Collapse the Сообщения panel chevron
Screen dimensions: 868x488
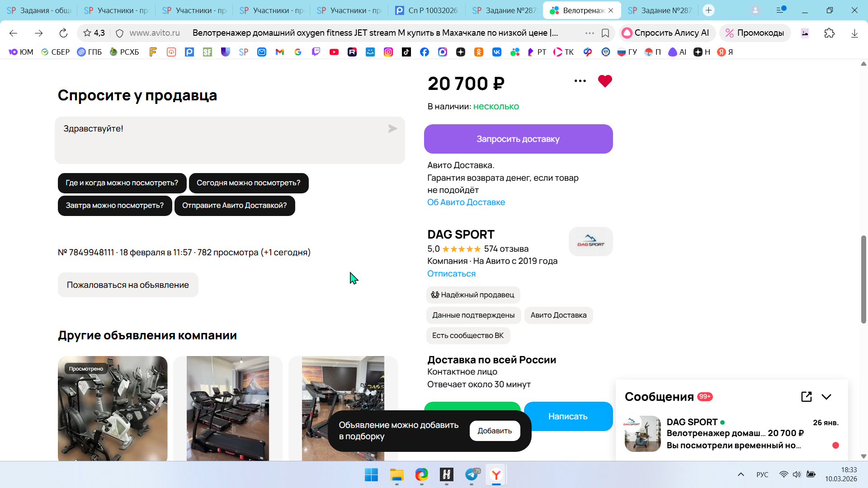tap(826, 397)
